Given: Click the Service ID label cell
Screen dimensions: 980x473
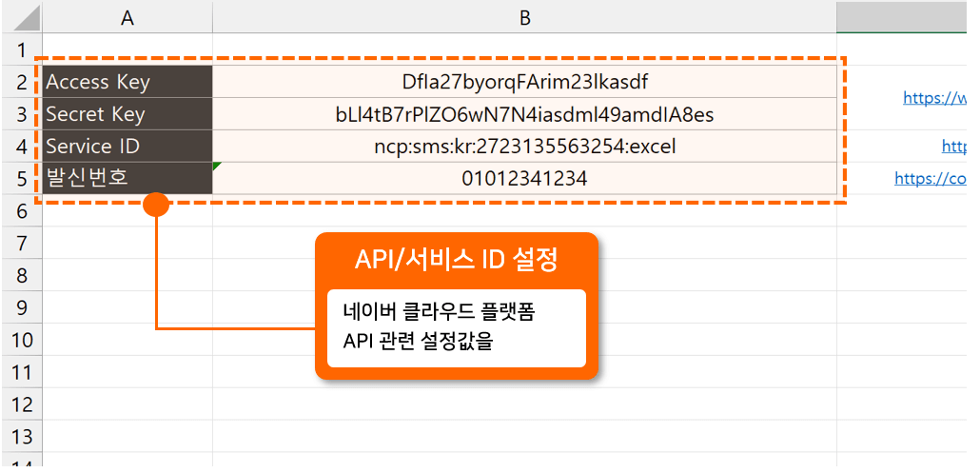Looking at the screenshot, I should 127,147.
